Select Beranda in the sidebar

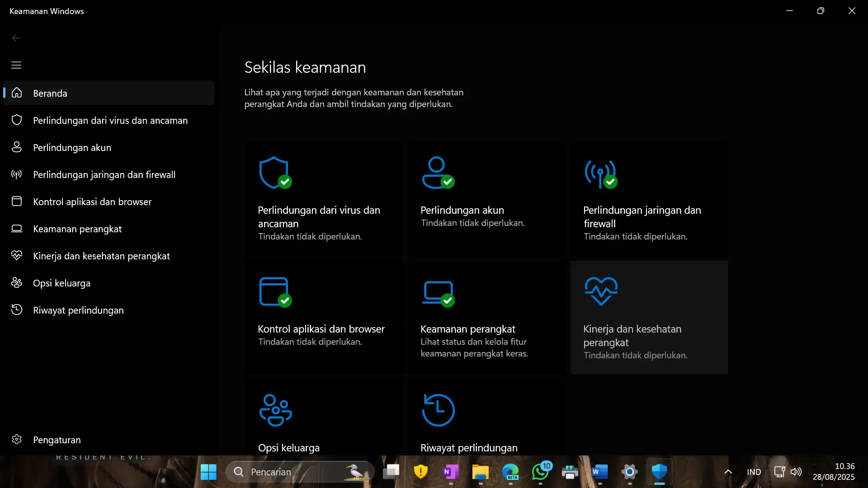(109, 93)
